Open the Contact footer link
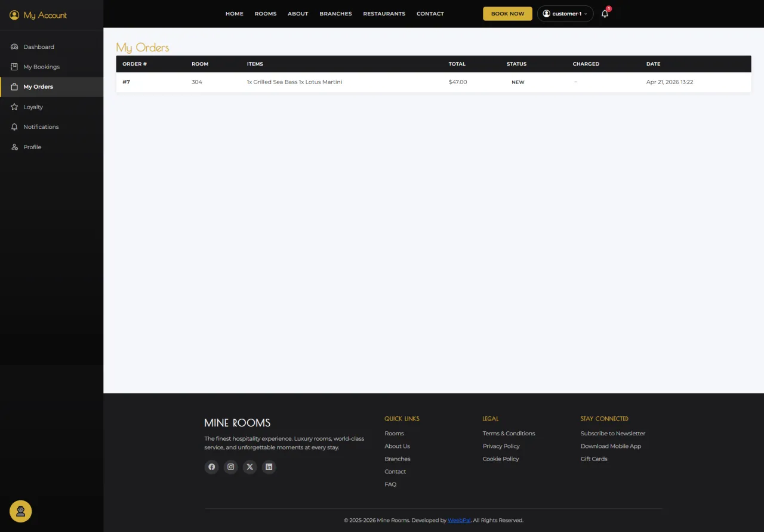This screenshot has height=532, width=764. [x=395, y=472]
